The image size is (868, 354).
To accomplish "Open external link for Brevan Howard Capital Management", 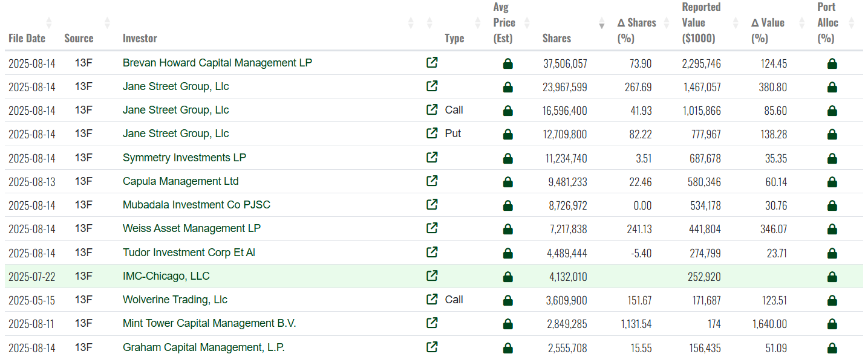I will tap(432, 62).
